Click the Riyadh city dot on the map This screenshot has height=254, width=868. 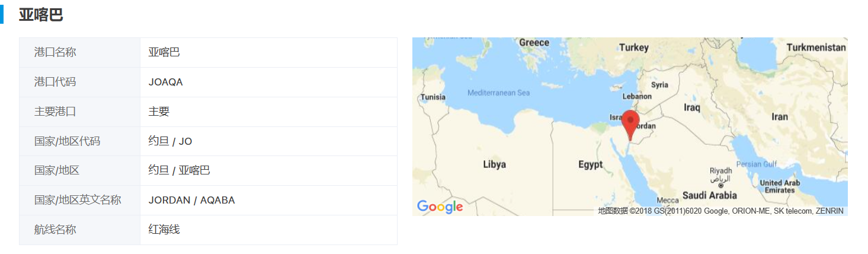(721, 185)
